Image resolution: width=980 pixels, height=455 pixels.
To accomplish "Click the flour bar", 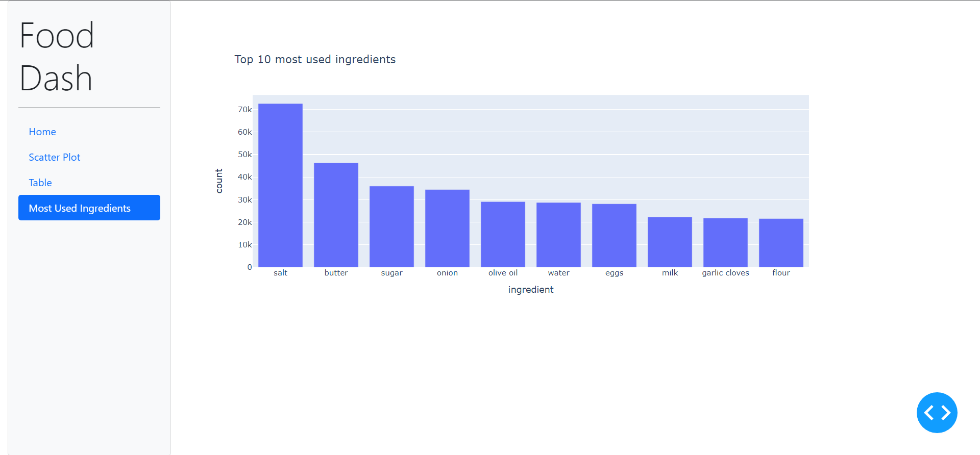I will pyautogui.click(x=781, y=243).
